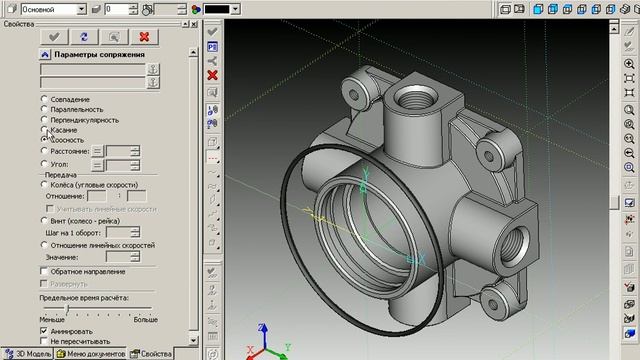Click the blue PE icon in vertical toolbar
This screenshot has height=360, width=640.
click(x=212, y=47)
